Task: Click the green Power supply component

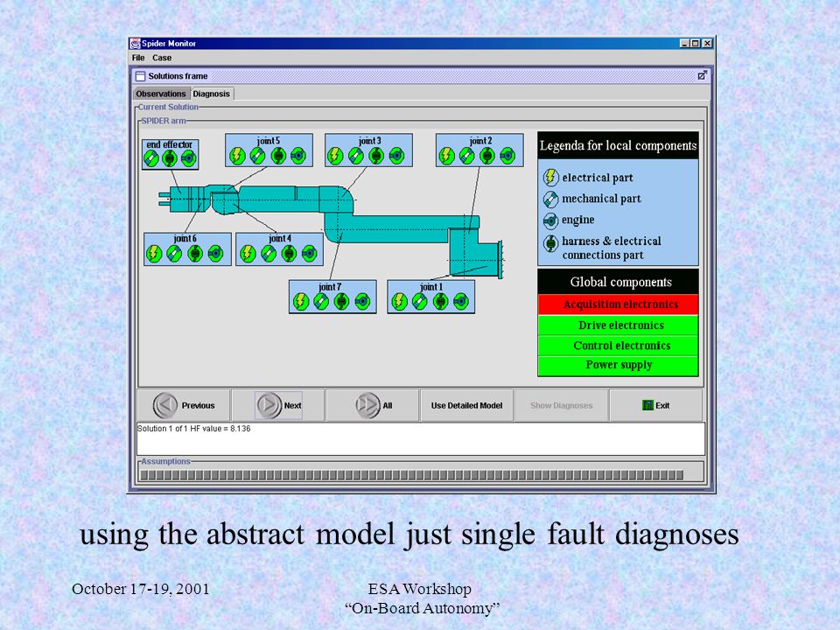Action: coord(619,366)
